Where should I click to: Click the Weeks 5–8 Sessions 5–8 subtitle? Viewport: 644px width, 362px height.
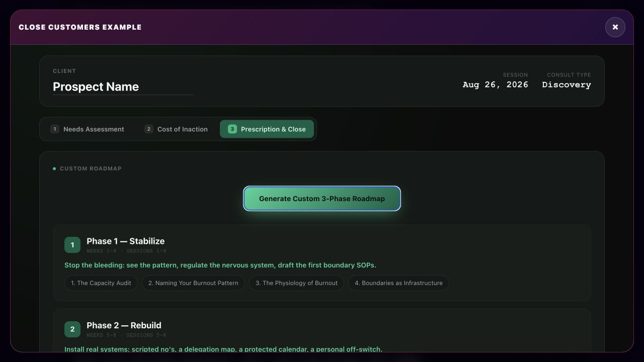click(x=126, y=335)
